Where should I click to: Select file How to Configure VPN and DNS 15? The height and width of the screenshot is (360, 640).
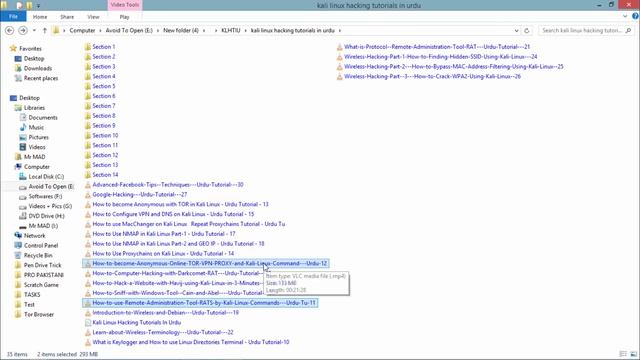click(x=173, y=214)
